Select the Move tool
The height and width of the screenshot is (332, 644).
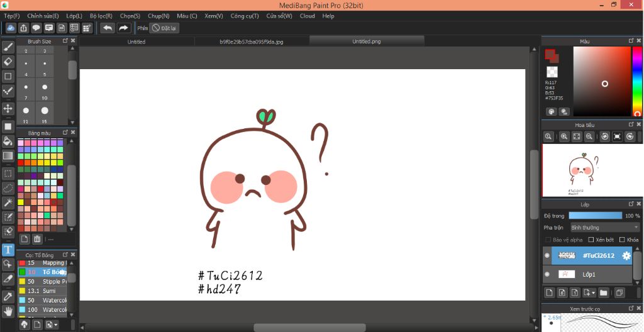(x=8, y=109)
